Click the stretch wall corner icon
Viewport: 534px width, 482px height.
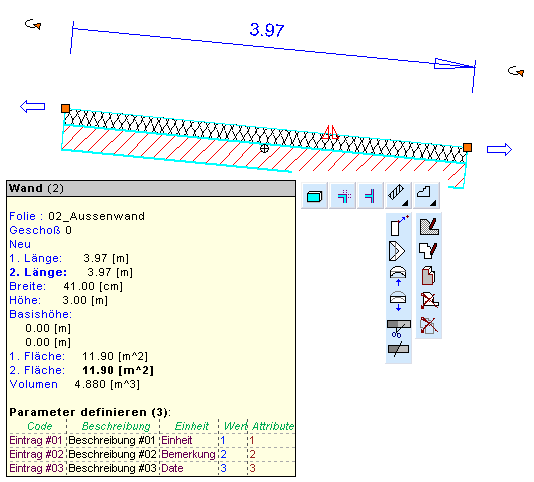398,226
